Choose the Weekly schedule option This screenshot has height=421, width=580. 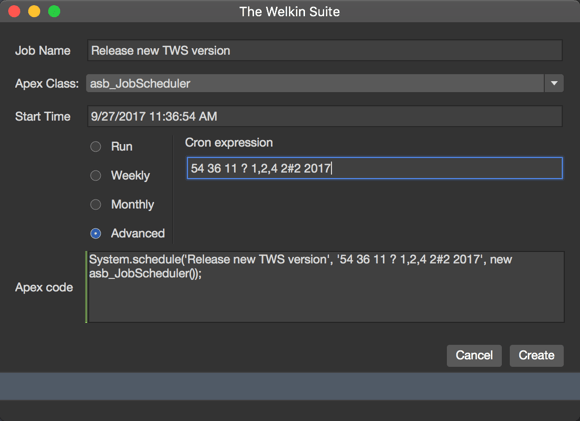pyautogui.click(x=96, y=175)
